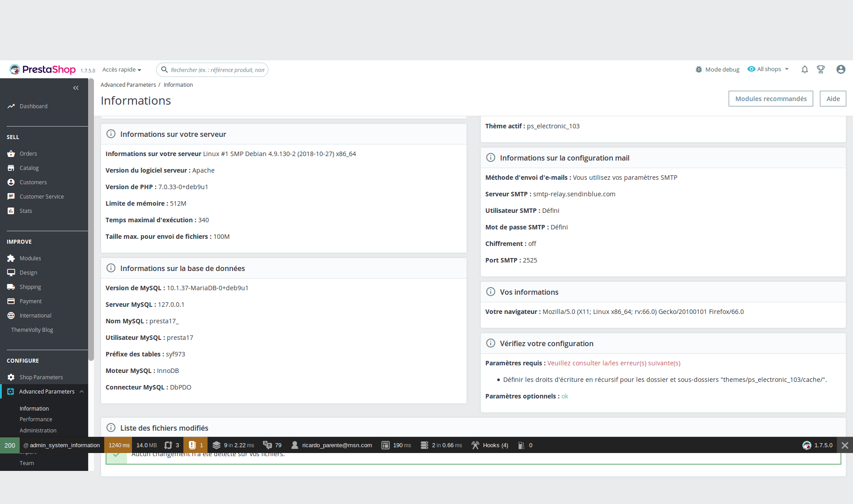Viewport: 853px width, 504px height.
Task: Open Payment menu item
Action: pos(30,301)
